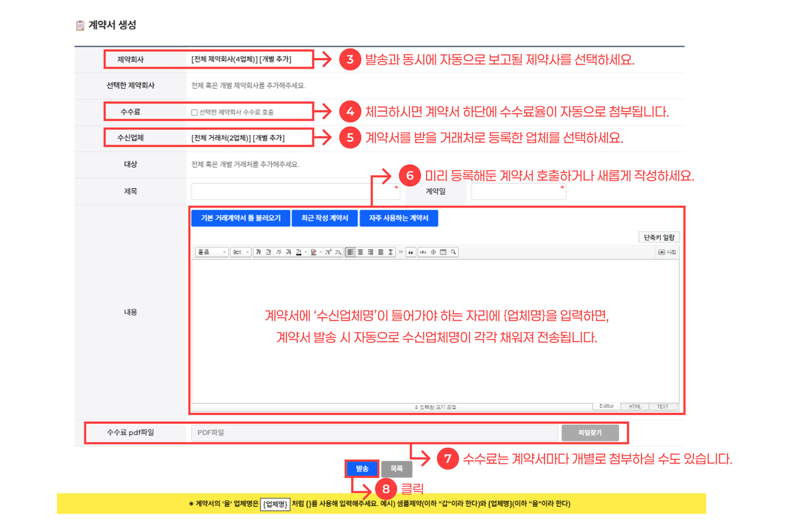Insert a table into the editor

[x=443, y=252]
